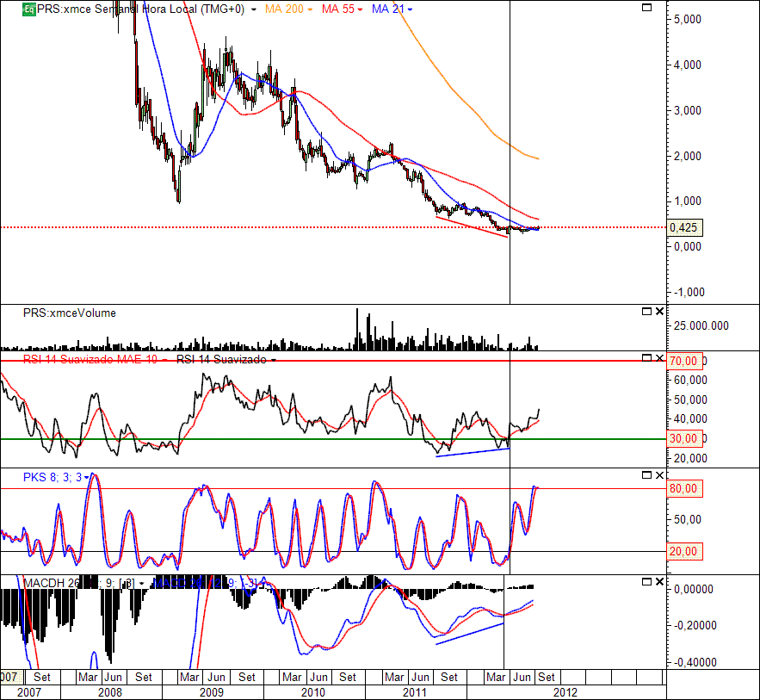Select the MA 21 label text

(x=388, y=9)
